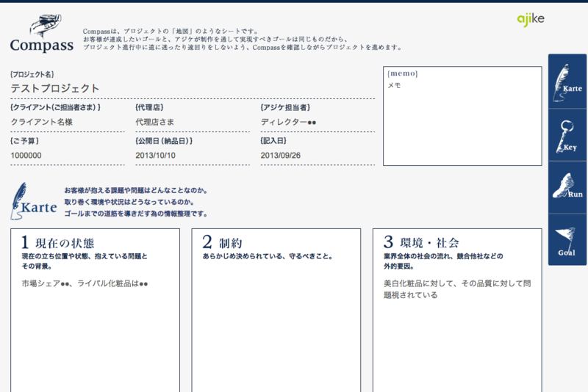The width and height of the screenshot is (588, 392).
Task: Click the 1 現在の状態 heading
Action: click(x=58, y=242)
